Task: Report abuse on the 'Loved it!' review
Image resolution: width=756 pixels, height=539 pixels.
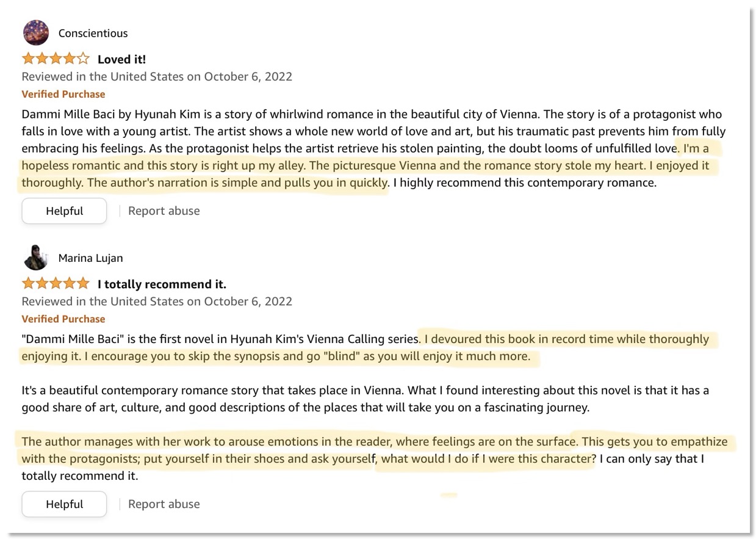Action: (164, 211)
